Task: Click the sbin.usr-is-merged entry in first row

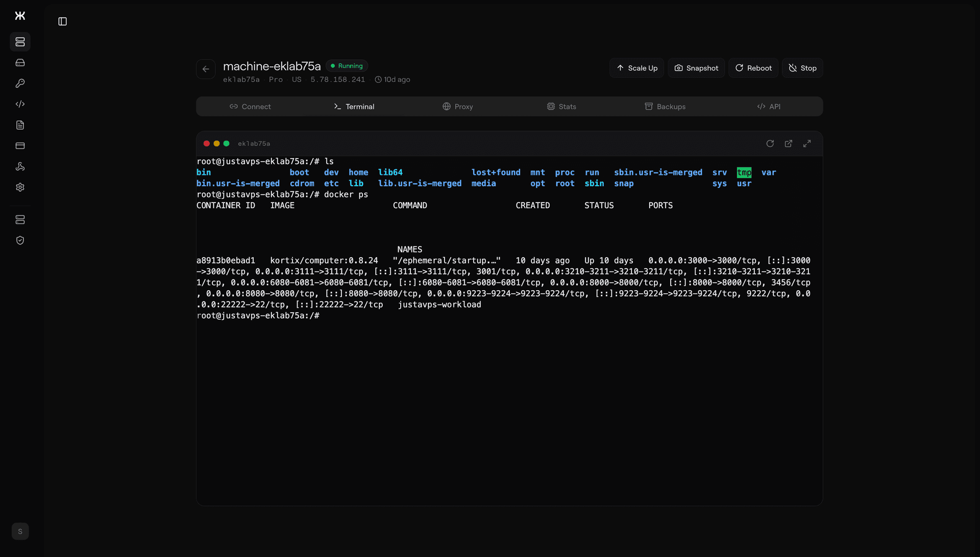Action: (x=658, y=172)
